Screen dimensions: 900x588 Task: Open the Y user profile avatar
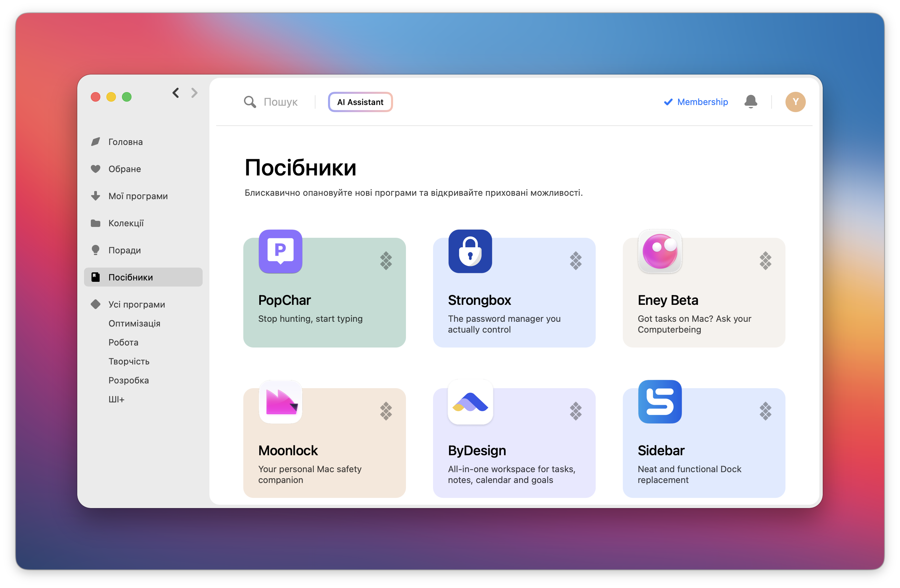tap(795, 102)
